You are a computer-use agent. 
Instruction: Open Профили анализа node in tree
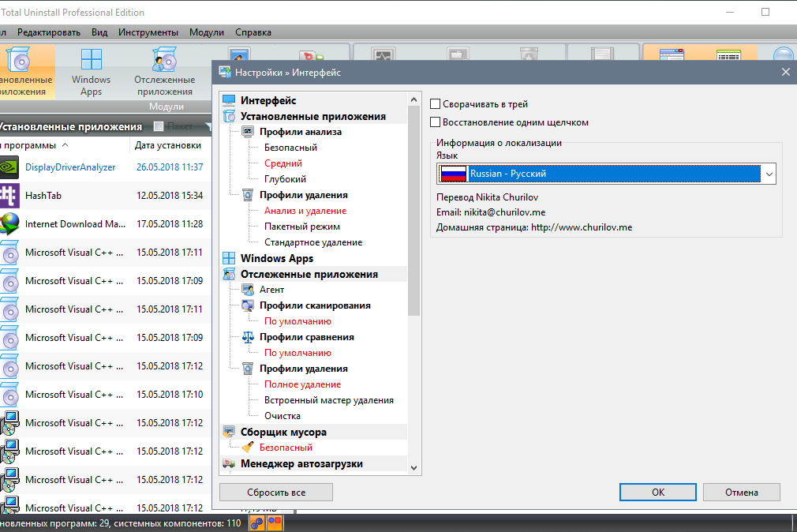(301, 132)
